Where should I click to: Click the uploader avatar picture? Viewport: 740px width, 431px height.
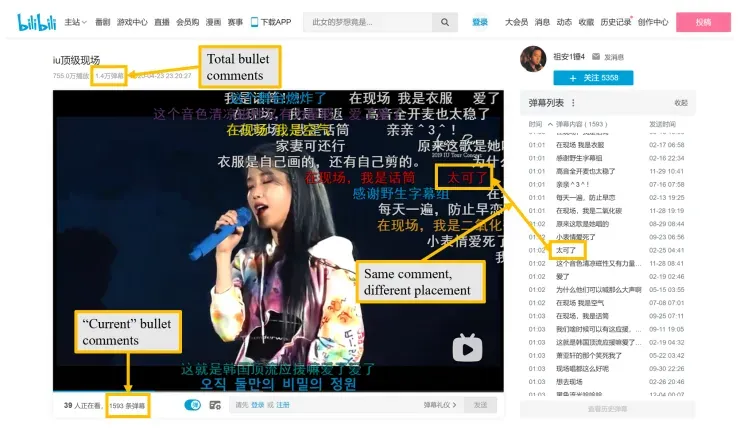(533, 59)
